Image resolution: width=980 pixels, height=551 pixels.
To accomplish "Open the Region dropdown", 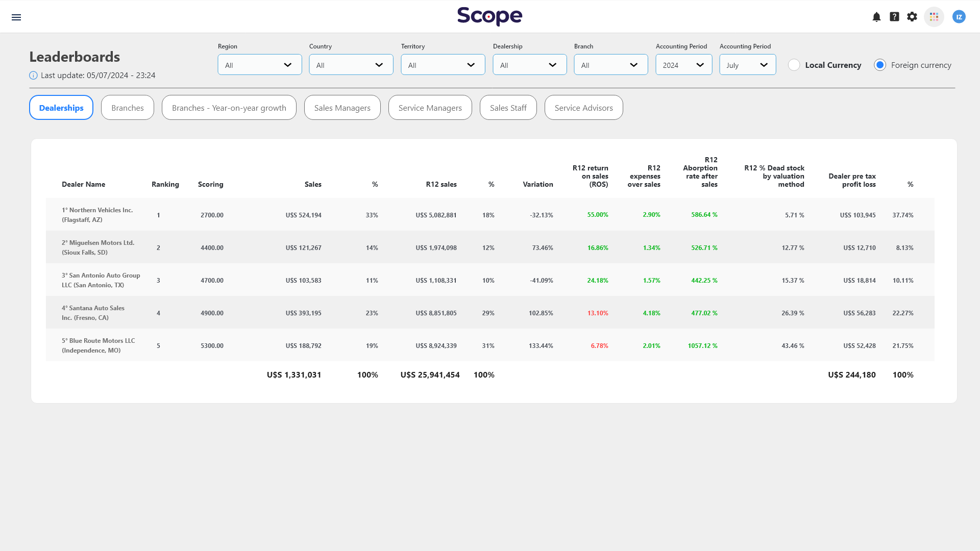I will click(x=260, y=65).
